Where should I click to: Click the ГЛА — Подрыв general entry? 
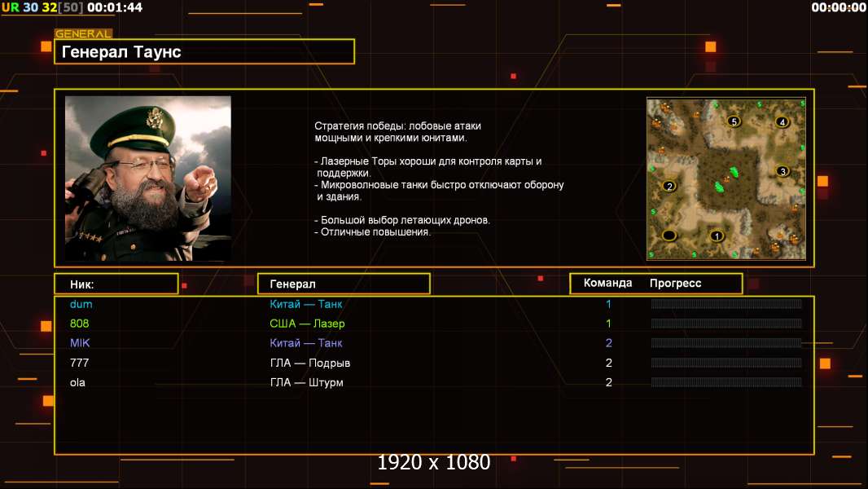tap(309, 363)
